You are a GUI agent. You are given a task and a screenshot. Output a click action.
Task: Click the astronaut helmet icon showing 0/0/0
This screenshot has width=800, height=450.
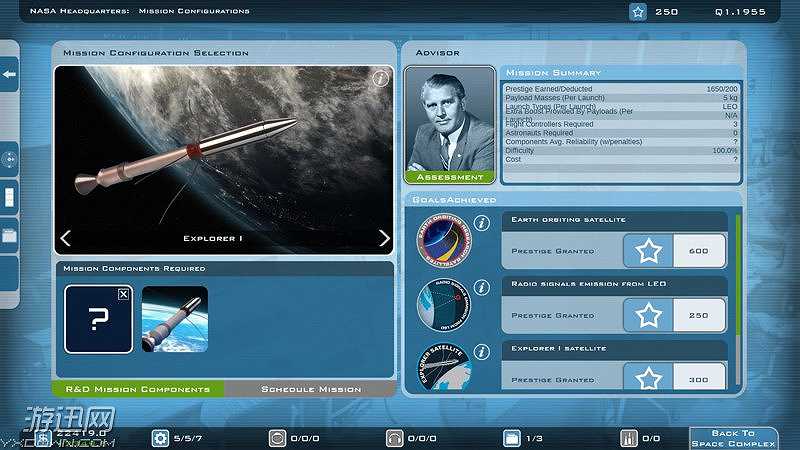277,438
